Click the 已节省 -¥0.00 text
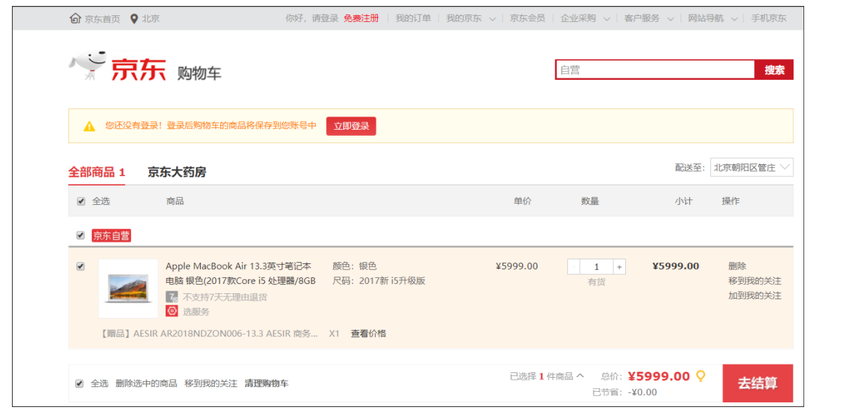Image resolution: width=868 pixels, height=417 pixels. tap(625, 392)
